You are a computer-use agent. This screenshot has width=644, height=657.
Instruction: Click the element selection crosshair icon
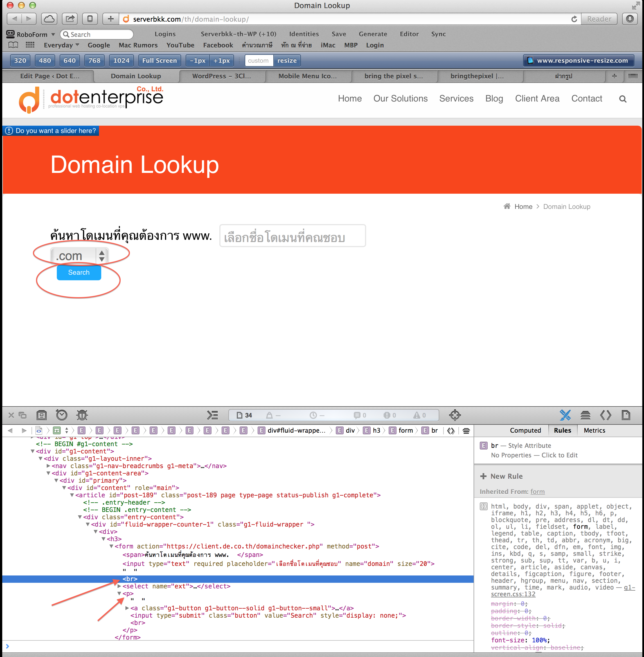(454, 415)
